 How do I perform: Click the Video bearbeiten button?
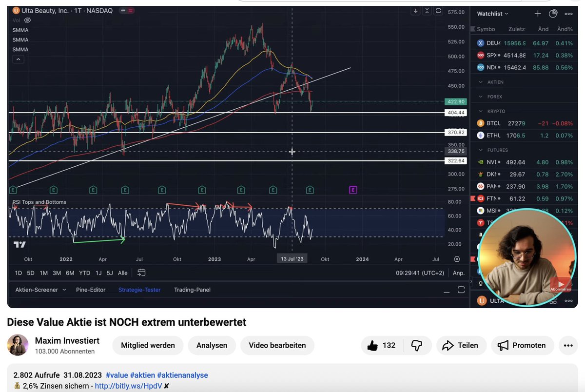click(x=277, y=345)
